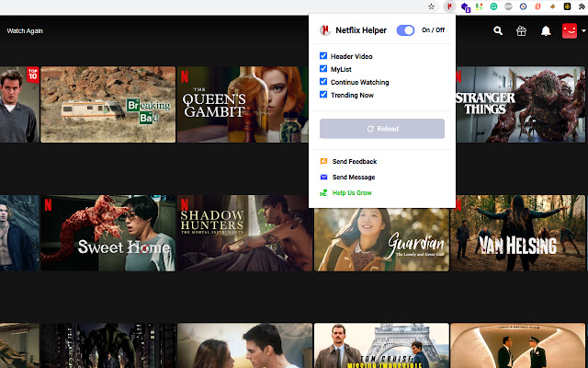Open Netflix search magnifier
The height and width of the screenshot is (368, 588).
pos(498,30)
